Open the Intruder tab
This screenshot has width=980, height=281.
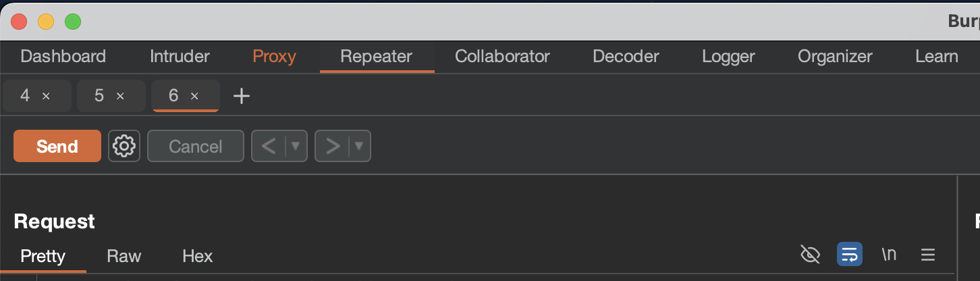180,56
